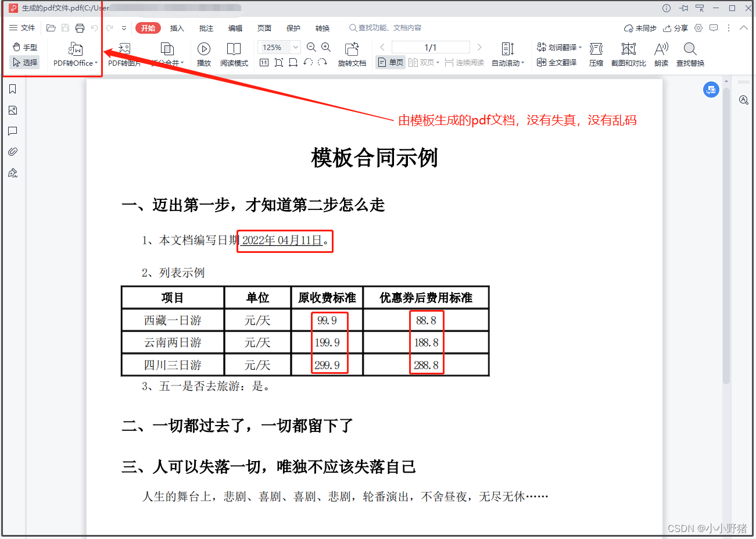The image size is (756, 539).
Task: Open comments panel in left sidebar
Action: tap(12, 131)
